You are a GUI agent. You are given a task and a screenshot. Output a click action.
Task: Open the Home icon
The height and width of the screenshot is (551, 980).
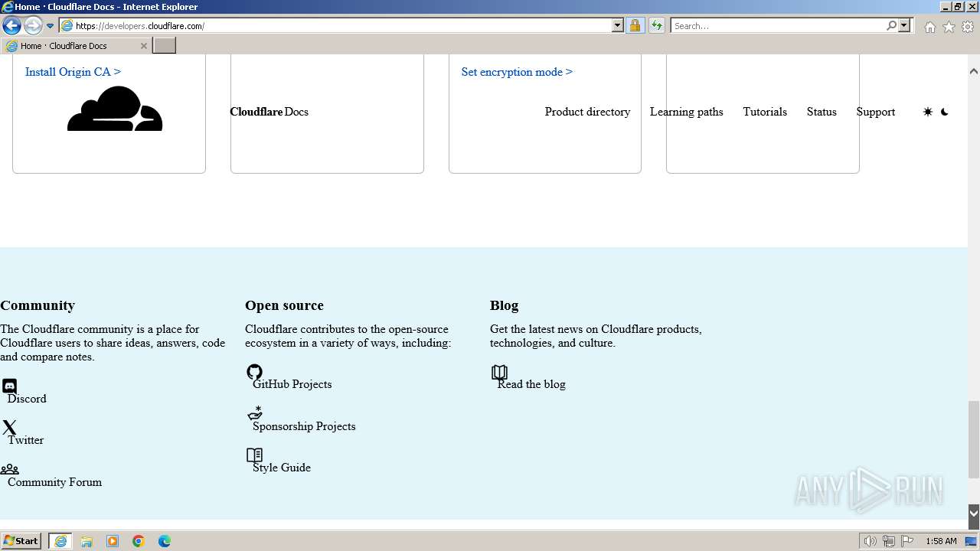929,27
